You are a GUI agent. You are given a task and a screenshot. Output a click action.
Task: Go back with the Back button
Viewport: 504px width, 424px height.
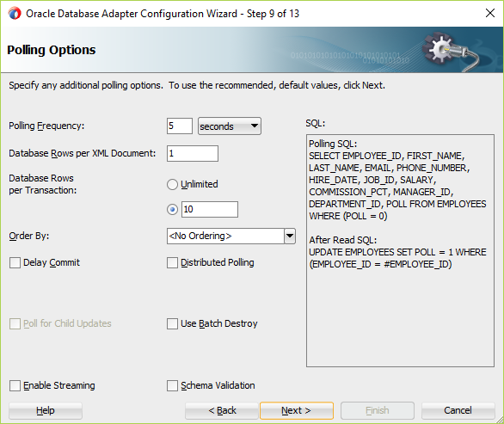(x=221, y=410)
